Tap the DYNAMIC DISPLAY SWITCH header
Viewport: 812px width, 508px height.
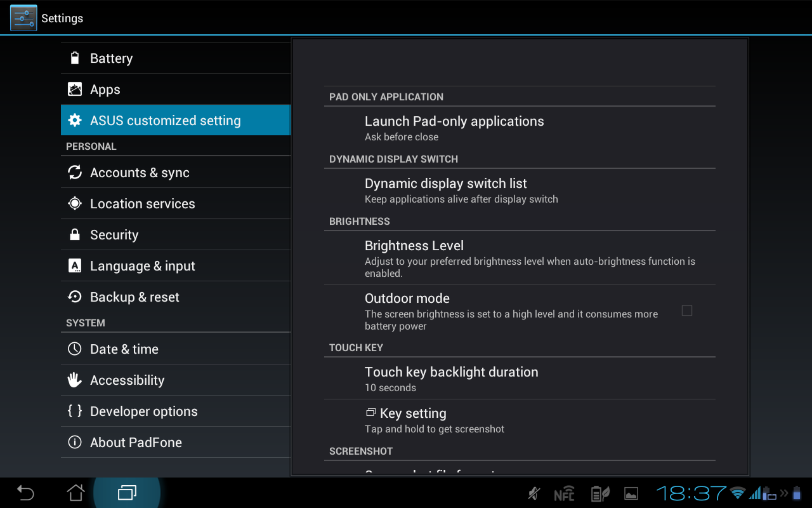[x=393, y=159]
